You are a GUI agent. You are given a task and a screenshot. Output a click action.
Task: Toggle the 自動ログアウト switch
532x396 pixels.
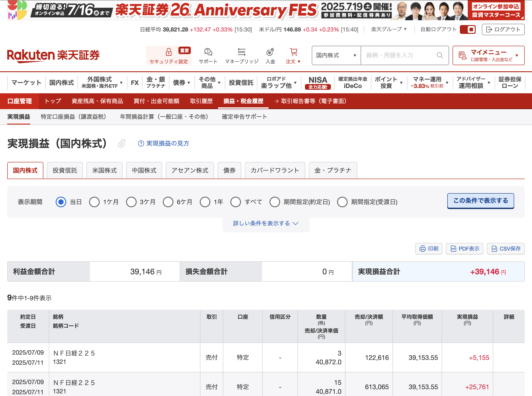pyautogui.click(x=468, y=29)
